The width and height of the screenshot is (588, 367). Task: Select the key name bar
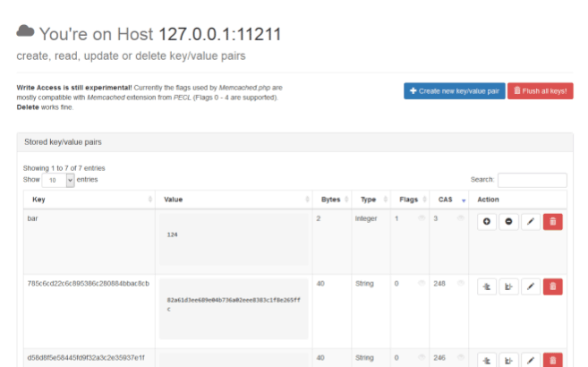click(x=32, y=218)
